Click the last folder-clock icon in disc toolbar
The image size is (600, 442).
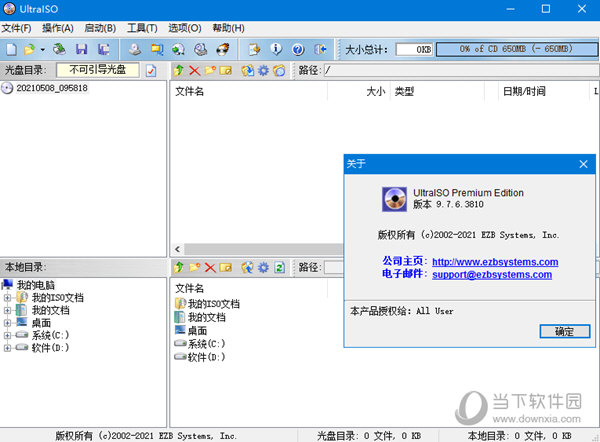[279, 70]
